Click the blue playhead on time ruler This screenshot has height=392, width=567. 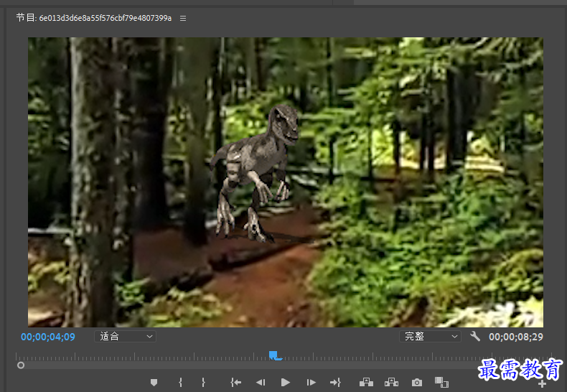[273, 355]
